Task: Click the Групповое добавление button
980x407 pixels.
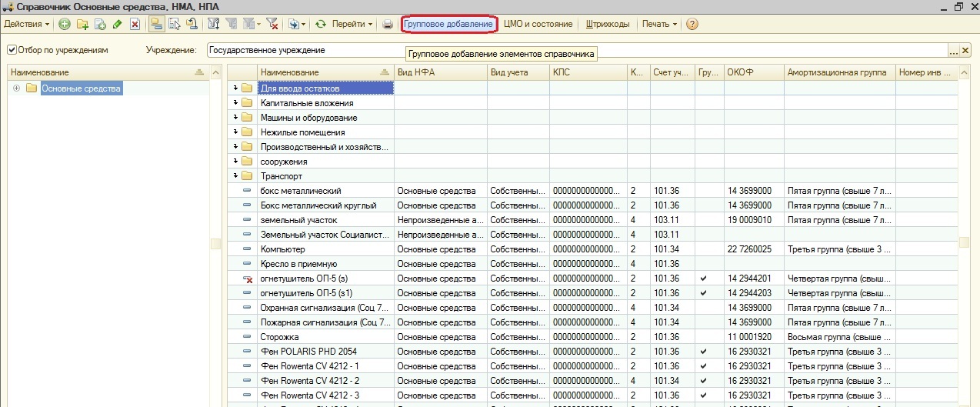Action: click(x=448, y=24)
